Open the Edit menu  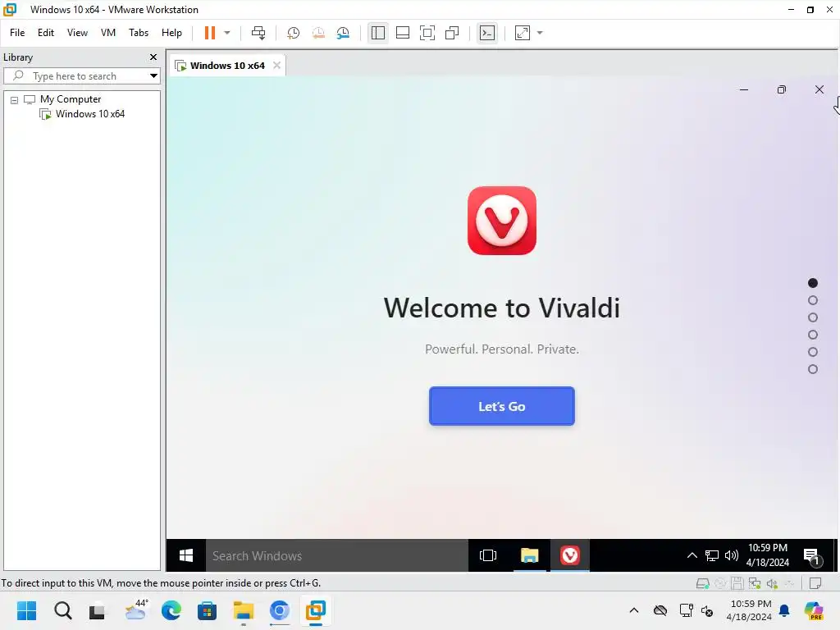click(x=46, y=33)
